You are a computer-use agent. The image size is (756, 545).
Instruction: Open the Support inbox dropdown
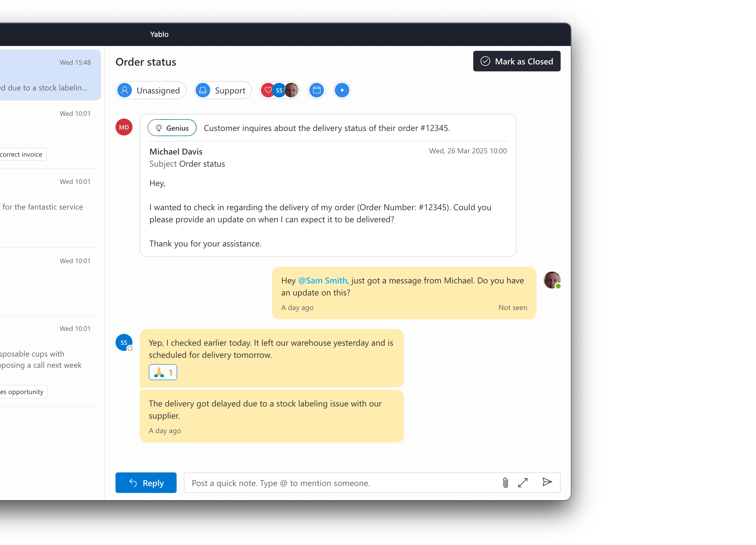click(x=222, y=90)
